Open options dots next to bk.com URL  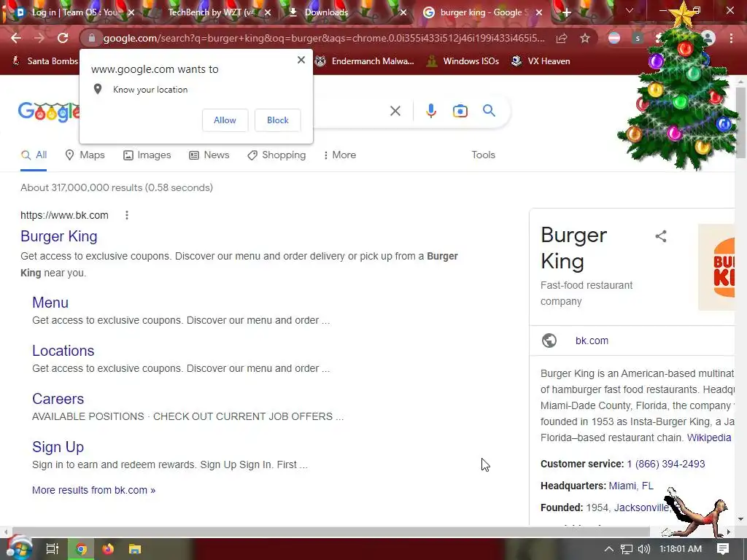[x=127, y=215]
